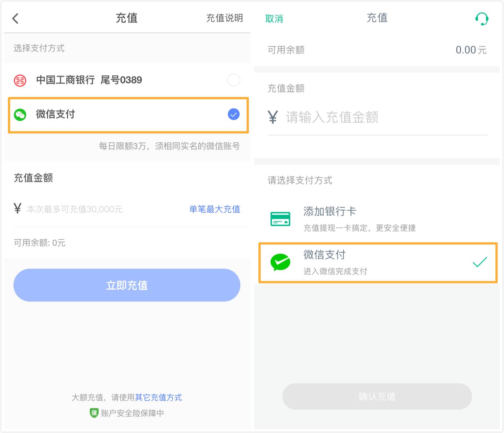Image resolution: width=504 pixels, height=433 pixels.
Task: Click the bank card icon next to 添加银行卡
Action: coord(280,218)
